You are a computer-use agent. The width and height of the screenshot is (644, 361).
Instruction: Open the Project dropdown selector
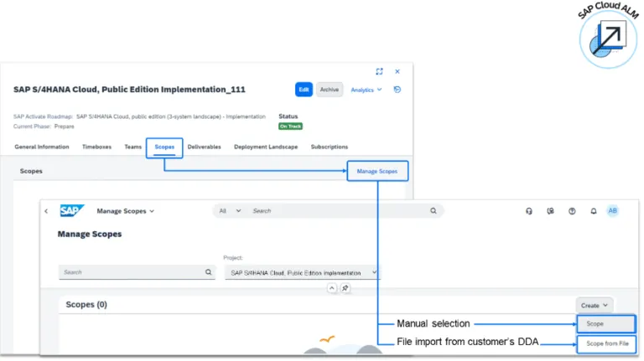click(x=302, y=272)
